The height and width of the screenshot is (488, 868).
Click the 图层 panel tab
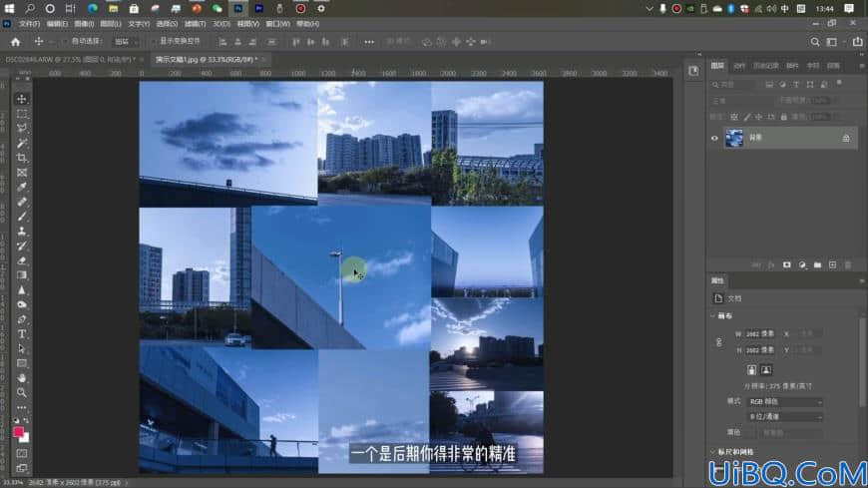pyautogui.click(x=717, y=66)
